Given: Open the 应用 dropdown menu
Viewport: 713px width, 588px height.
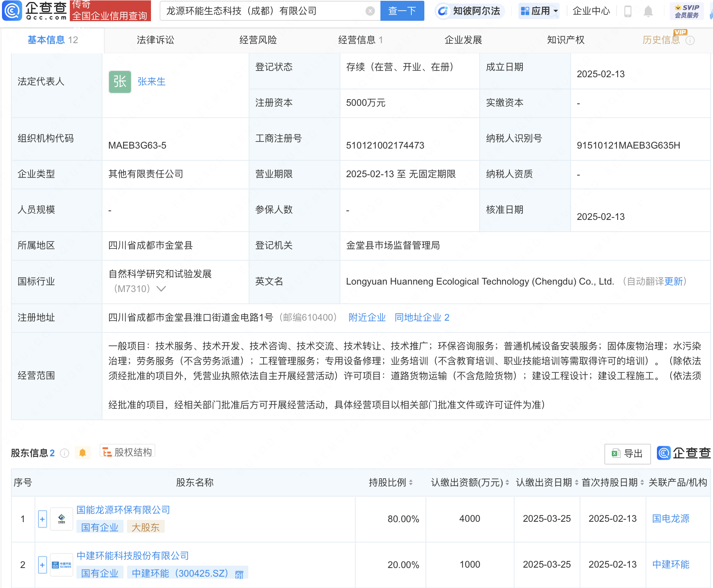Looking at the screenshot, I should [539, 11].
